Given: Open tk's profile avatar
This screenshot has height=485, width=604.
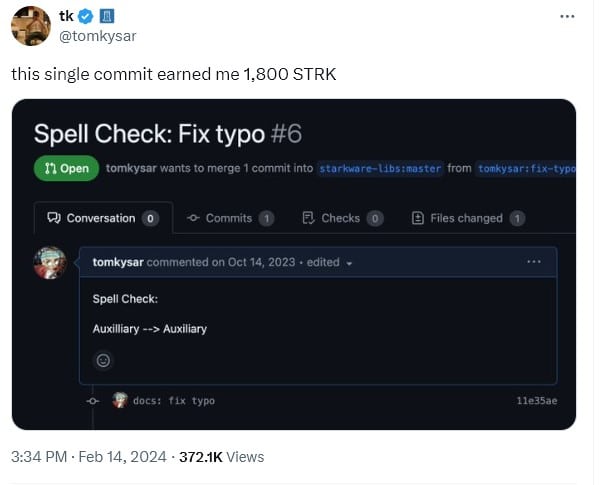Looking at the screenshot, I should pos(31,26).
